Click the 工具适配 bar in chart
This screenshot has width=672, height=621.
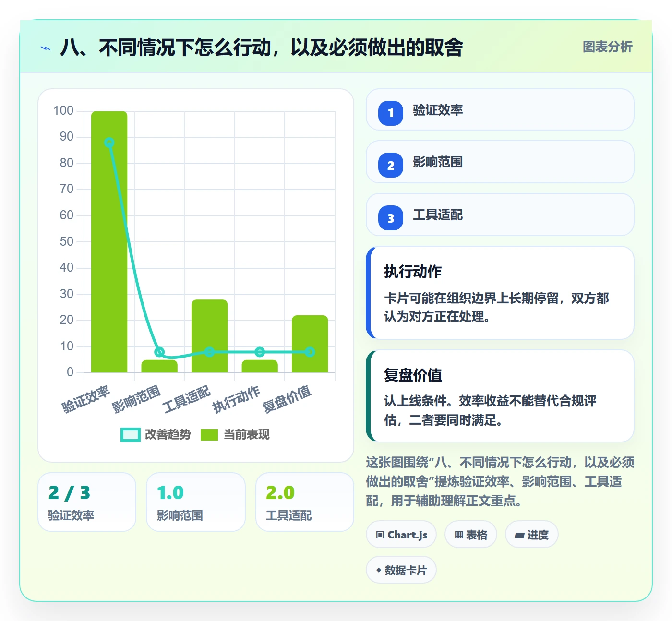tap(209, 336)
